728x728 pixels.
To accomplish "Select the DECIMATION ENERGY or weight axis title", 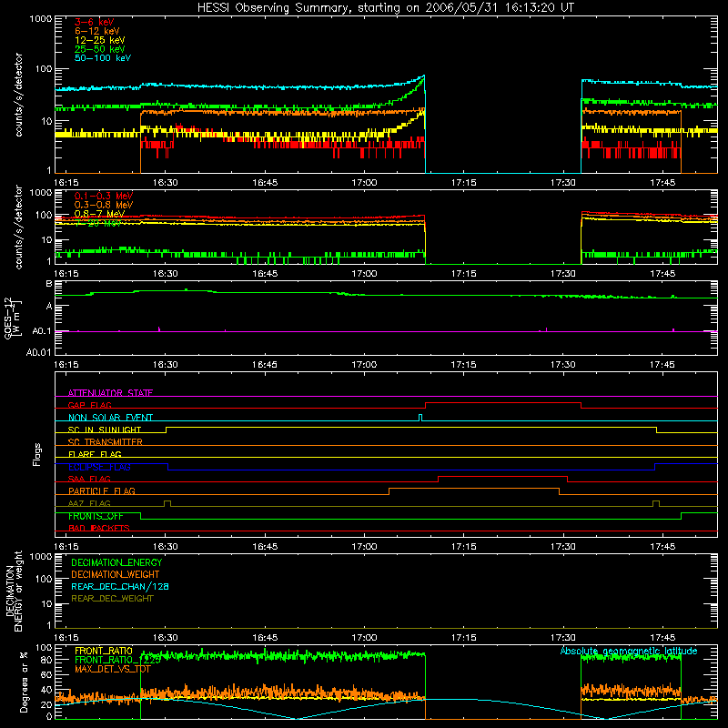I will pos(15,591).
